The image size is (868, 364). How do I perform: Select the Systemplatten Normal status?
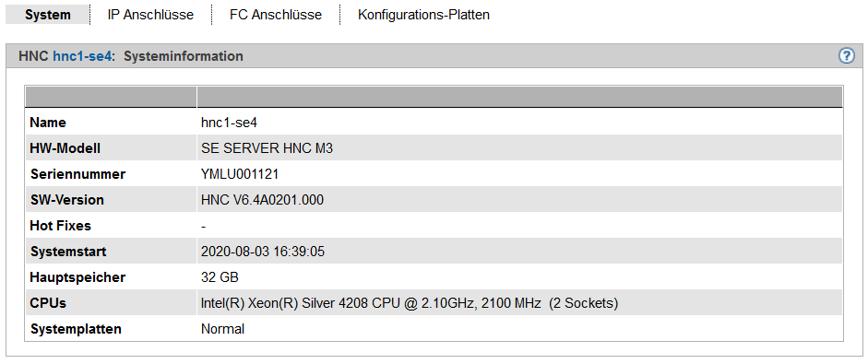pyautogui.click(x=222, y=329)
